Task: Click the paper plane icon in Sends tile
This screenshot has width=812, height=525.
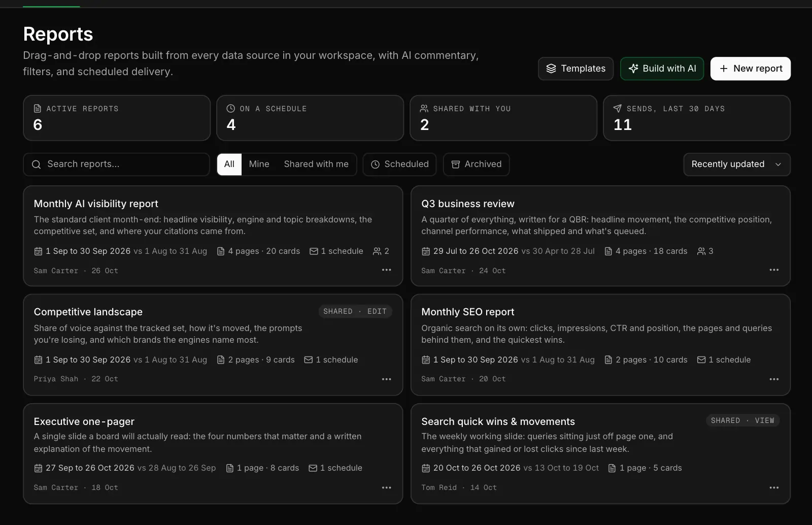Action: (617, 109)
